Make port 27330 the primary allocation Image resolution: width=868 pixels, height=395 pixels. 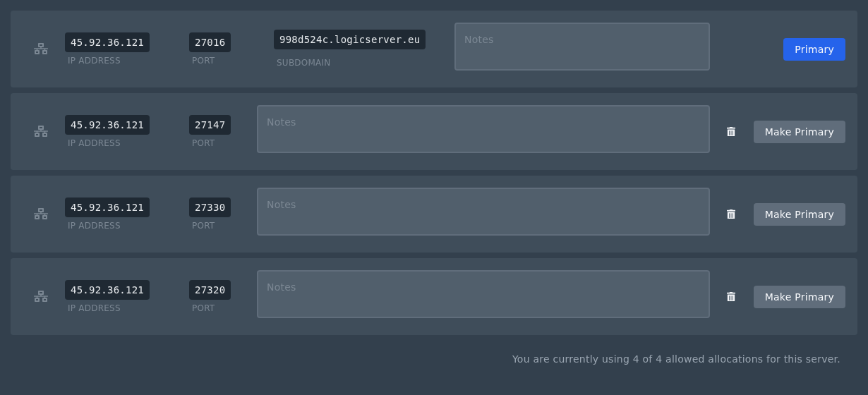(800, 214)
